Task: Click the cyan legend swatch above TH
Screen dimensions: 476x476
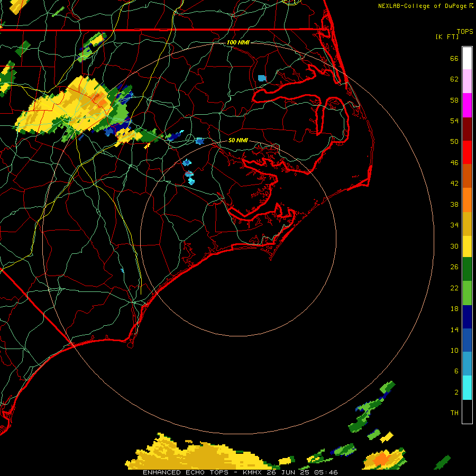Action: point(467,388)
